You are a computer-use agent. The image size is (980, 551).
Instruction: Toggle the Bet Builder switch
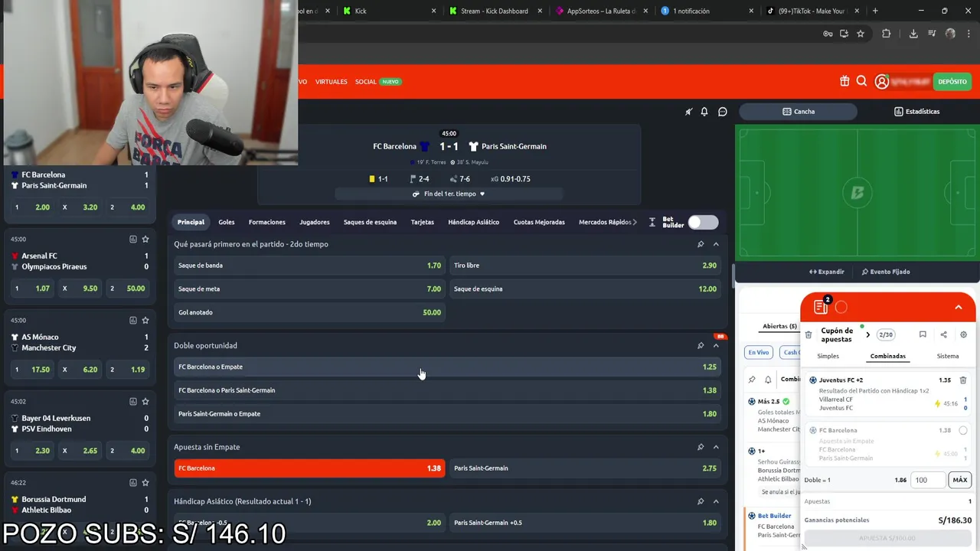(703, 222)
